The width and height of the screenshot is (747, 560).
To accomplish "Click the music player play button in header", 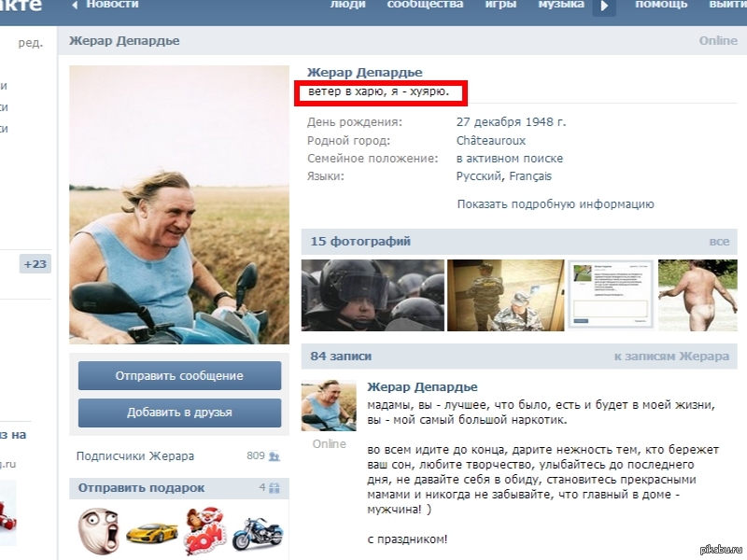I will [x=604, y=7].
